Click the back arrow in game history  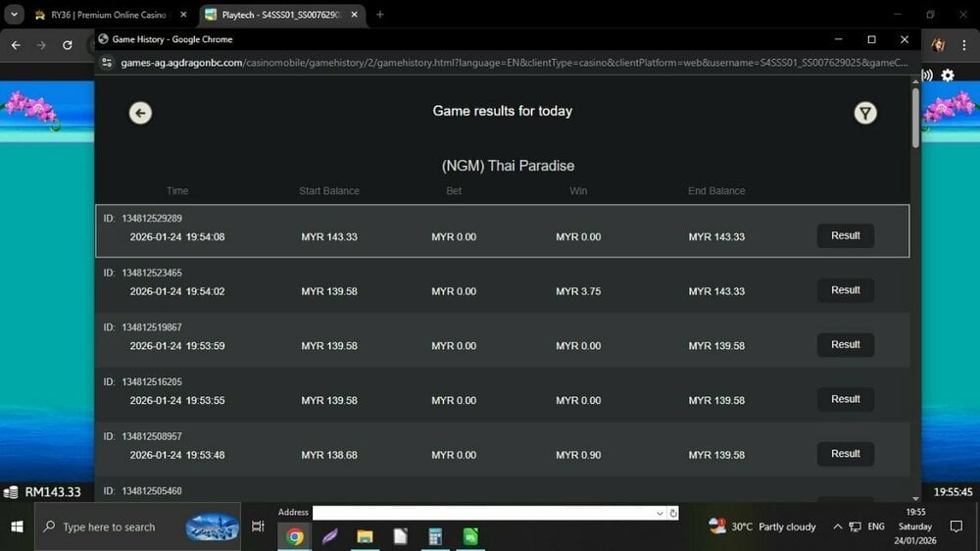[x=140, y=113]
